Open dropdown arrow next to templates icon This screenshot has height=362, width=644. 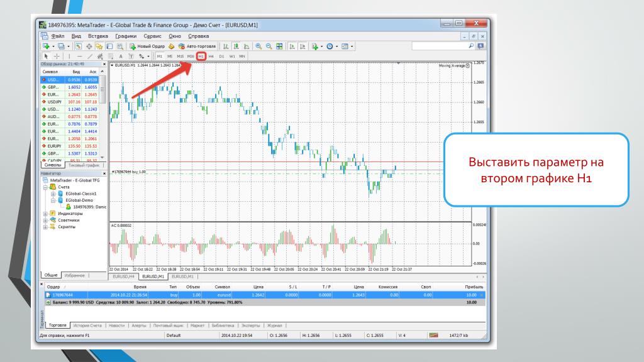click(x=352, y=47)
